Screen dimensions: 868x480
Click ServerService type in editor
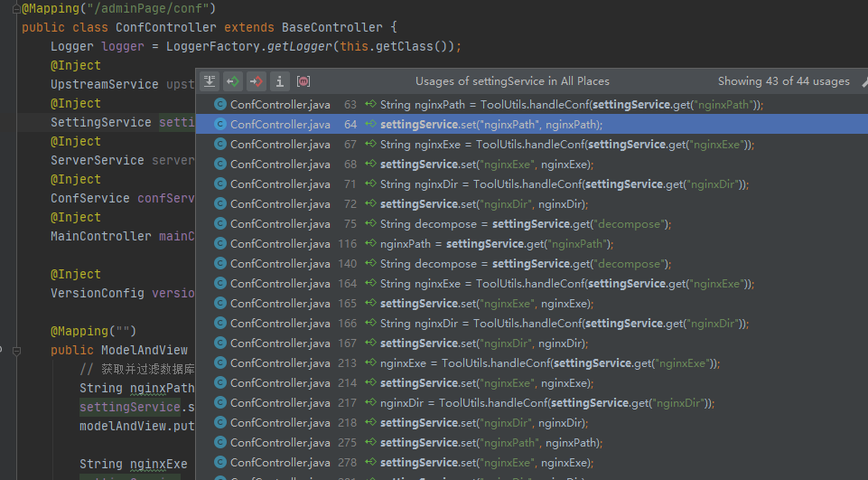point(98,160)
